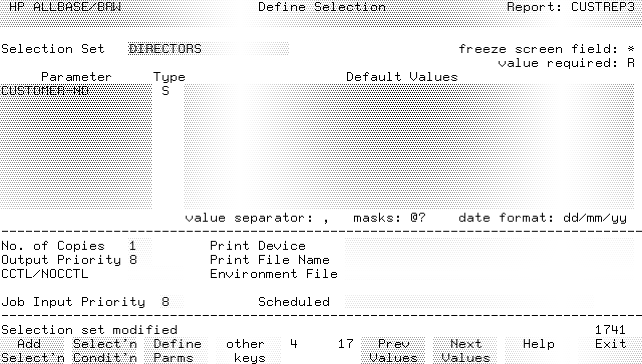
Task: Select the CUSTOMER-NO parameter field
Action: (x=76, y=91)
